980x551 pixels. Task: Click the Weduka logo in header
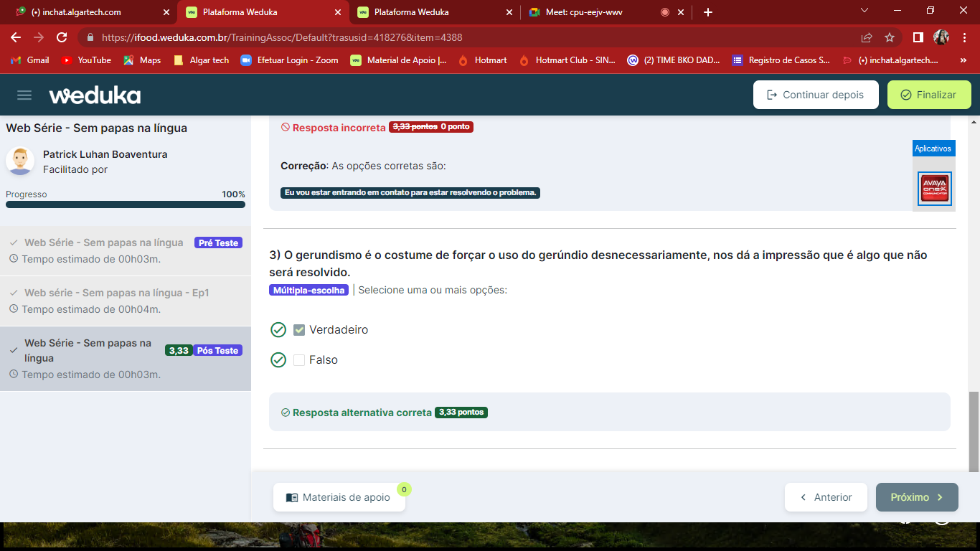point(95,95)
